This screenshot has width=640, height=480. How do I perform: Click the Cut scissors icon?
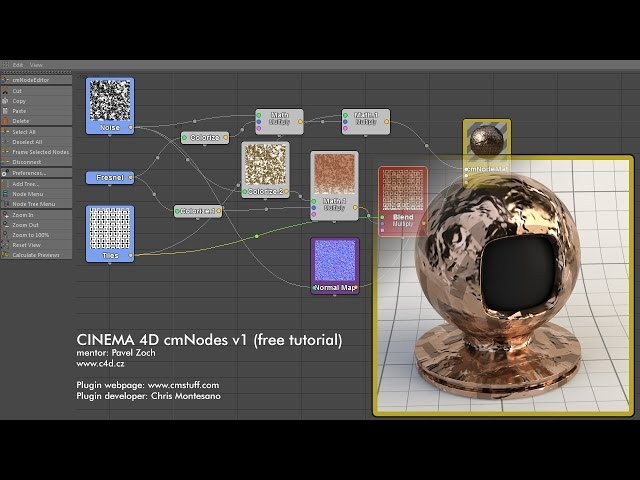5,91
